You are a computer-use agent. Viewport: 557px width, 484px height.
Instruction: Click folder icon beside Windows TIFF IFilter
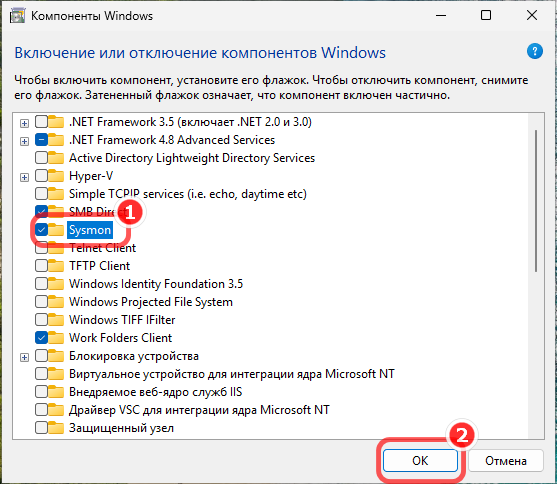click(56, 319)
